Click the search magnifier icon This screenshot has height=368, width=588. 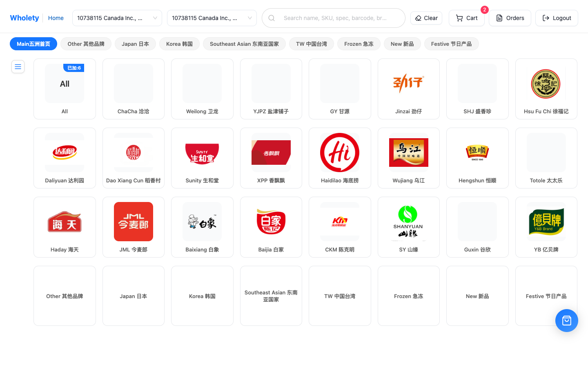coord(272,18)
